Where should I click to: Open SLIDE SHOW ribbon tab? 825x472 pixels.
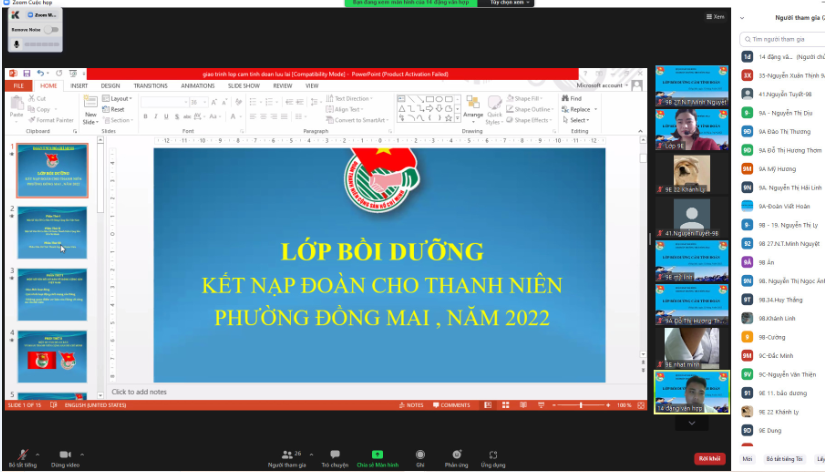(244, 86)
